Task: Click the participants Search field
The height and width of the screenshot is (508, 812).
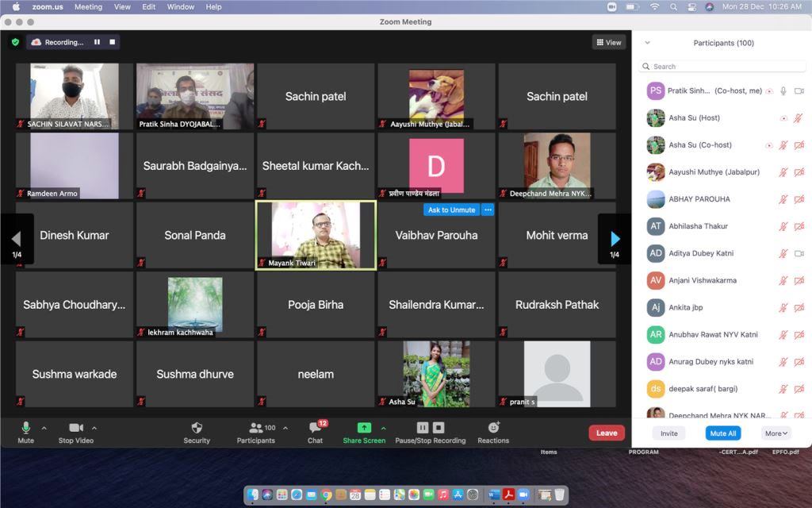Action: pyautogui.click(x=722, y=67)
